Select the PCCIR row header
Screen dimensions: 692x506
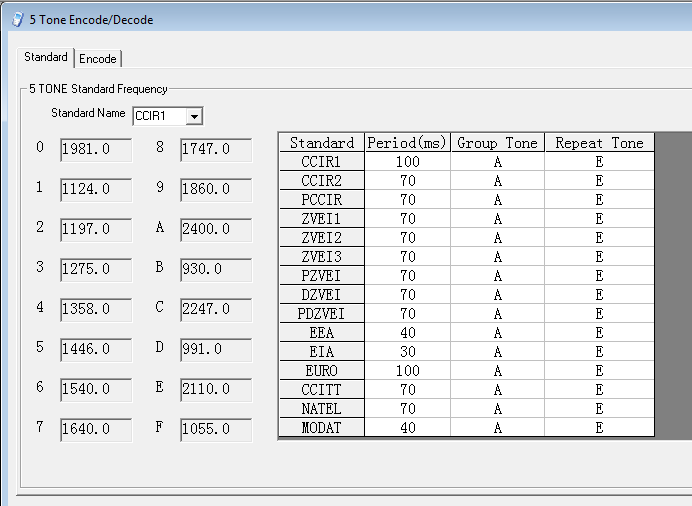322,199
